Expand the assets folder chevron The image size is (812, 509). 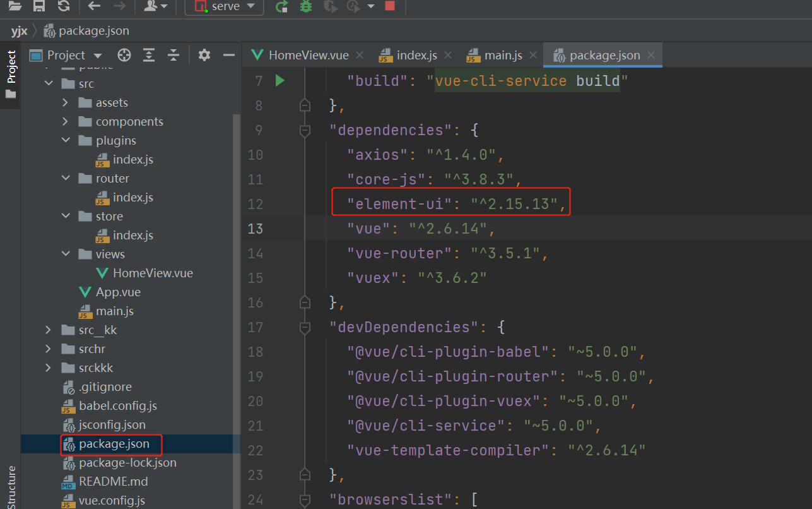pyautogui.click(x=66, y=102)
